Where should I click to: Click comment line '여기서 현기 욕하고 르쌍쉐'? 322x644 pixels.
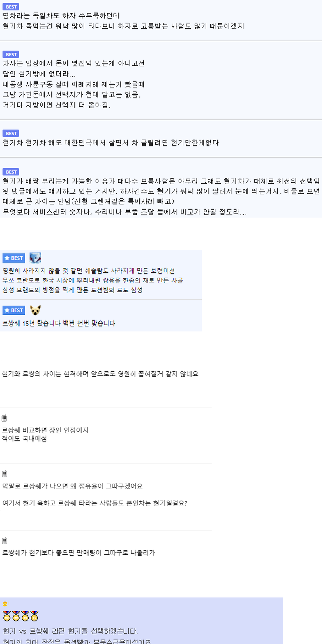(x=95, y=502)
